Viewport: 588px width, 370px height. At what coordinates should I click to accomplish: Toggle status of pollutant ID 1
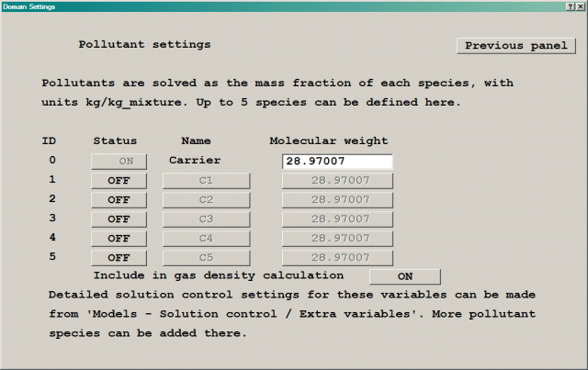pyautogui.click(x=119, y=181)
